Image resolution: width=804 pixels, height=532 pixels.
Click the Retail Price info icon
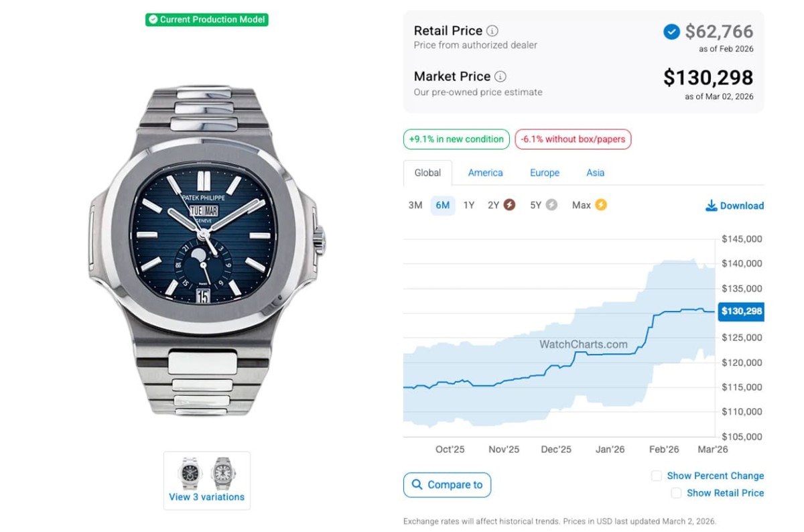[492, 31]
